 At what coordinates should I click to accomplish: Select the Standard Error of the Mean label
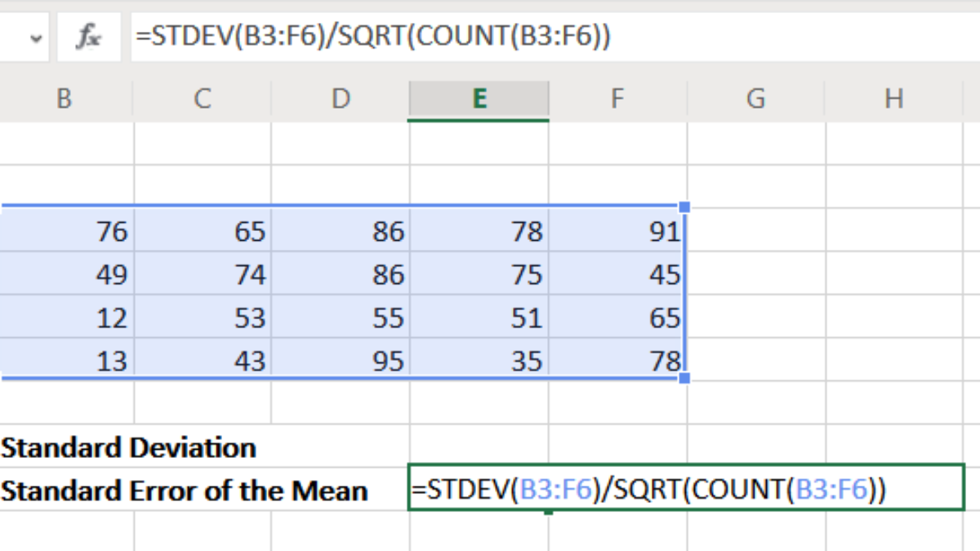(185, 491)
